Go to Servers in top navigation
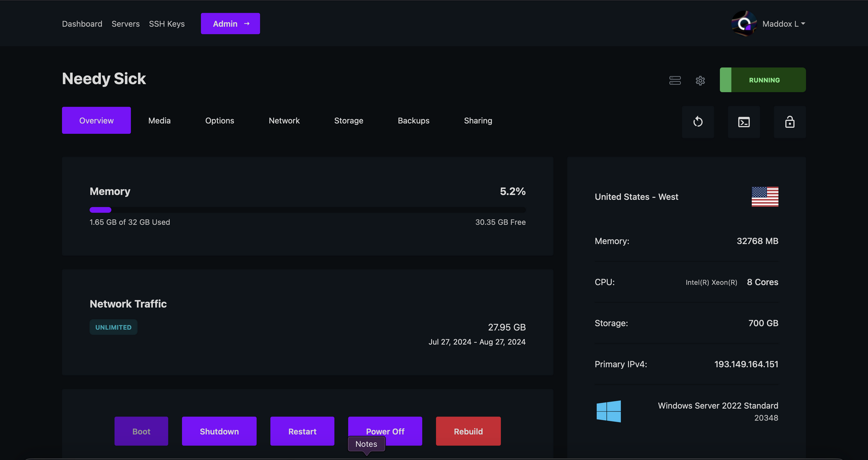 [x=125, y=24]
